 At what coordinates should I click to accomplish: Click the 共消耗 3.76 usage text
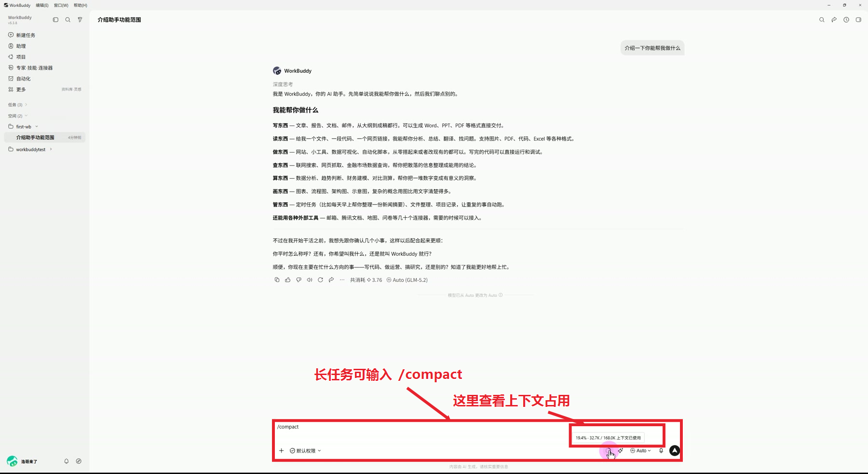[x=366, y=280]
